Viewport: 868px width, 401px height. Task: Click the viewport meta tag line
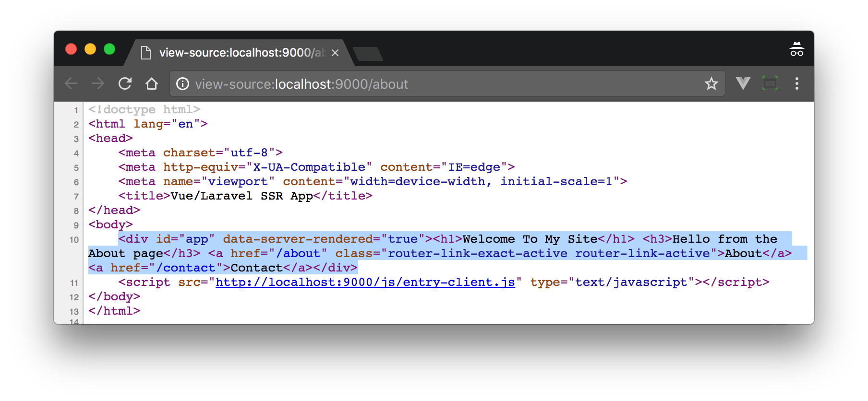(373, 181)
